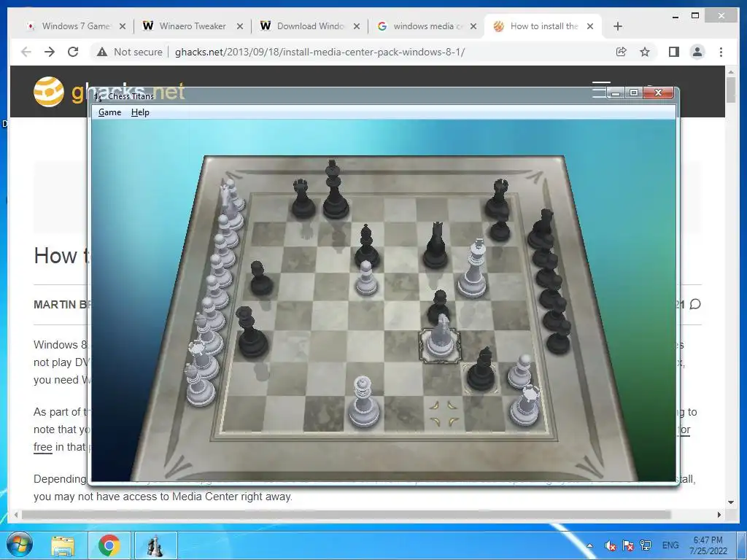
Task: Switch to the windows media Google search tab
Action: (x=427, y=26)
